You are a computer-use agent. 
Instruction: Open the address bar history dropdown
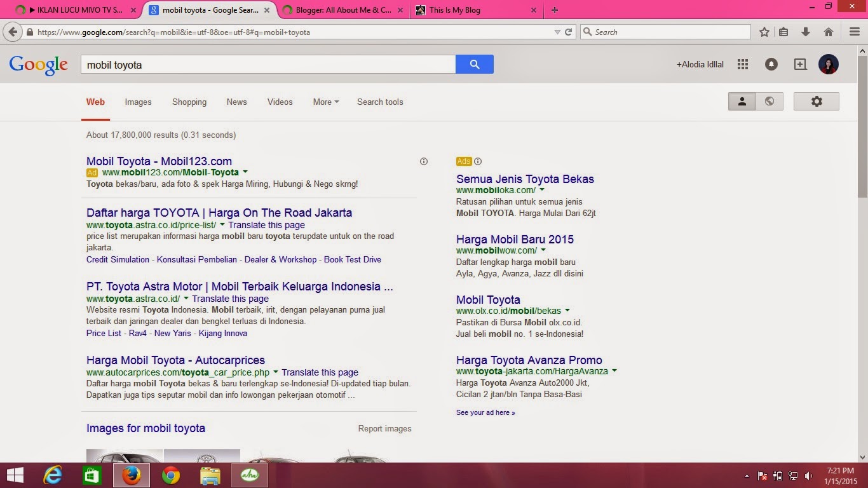pyautogui.click(x=557, y=32)
